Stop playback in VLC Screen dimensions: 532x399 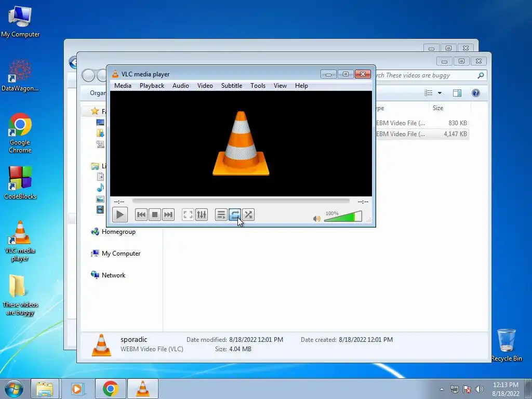tap(155, 215)
